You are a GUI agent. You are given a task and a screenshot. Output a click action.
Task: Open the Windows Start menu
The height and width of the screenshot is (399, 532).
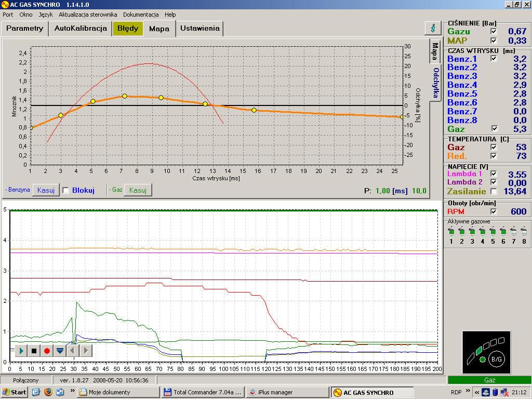coord(14,392)
